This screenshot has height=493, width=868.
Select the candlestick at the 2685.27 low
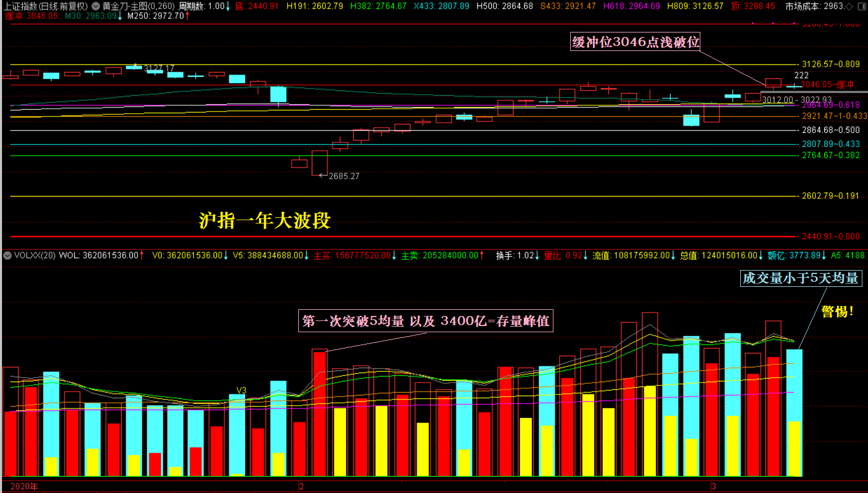[x=320, y=162]
